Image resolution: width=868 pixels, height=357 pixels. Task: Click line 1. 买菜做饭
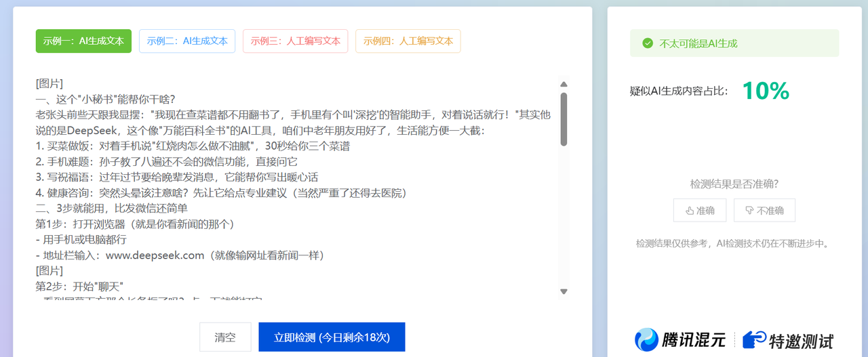coord(193,146)
